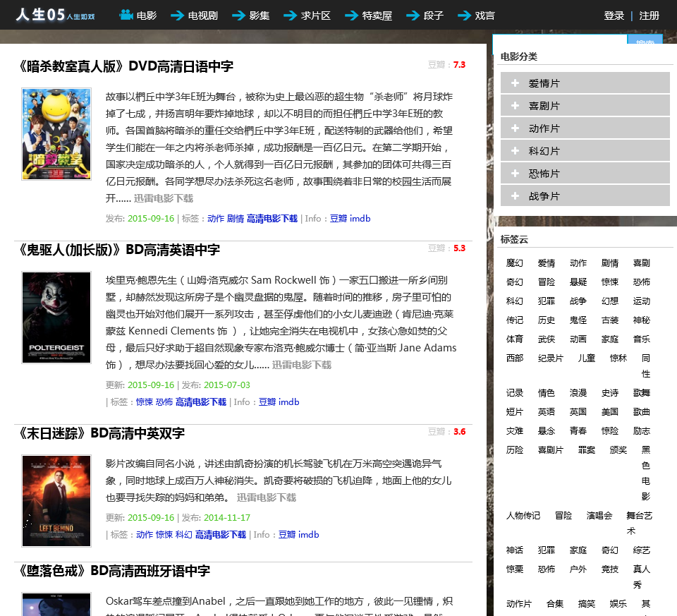Expand the 恐怖片 category plus icon
This screenshot has height=616, width=677.
[x=515, y=173]
